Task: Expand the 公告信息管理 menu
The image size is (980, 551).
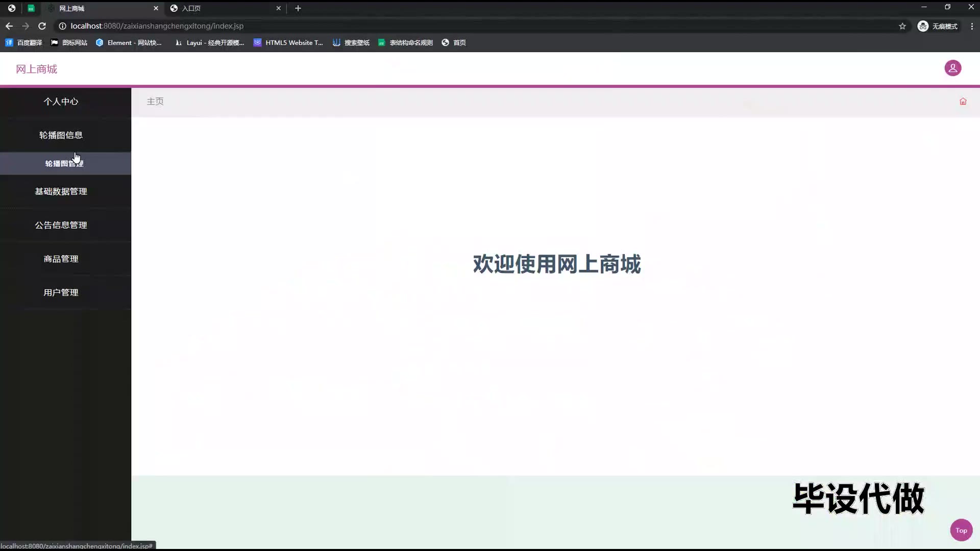Action: [61, 225]
